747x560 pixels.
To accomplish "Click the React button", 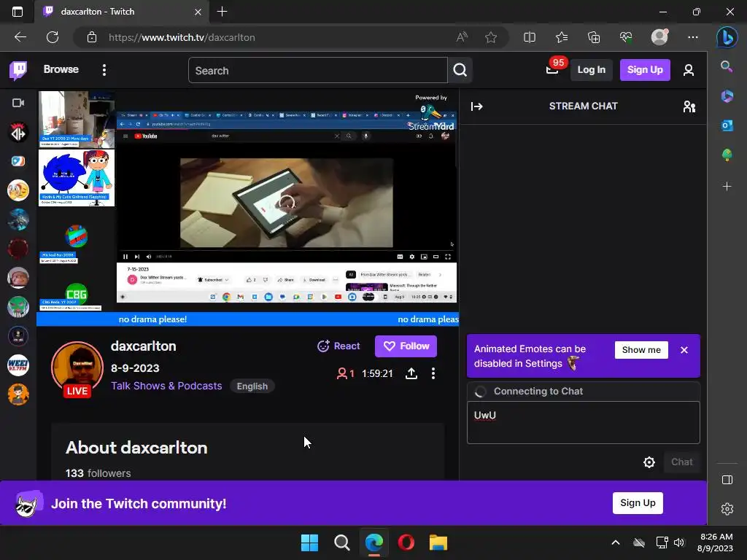I will 338,346.
